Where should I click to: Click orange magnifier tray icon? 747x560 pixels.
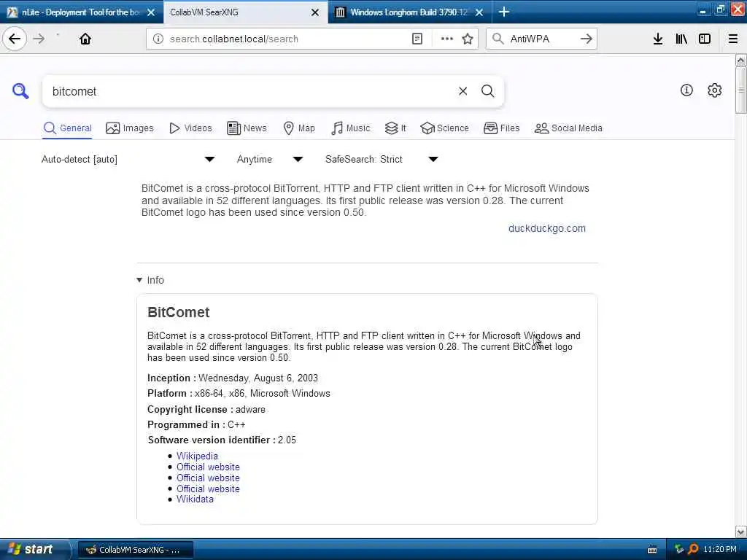[x=693, y=549]
